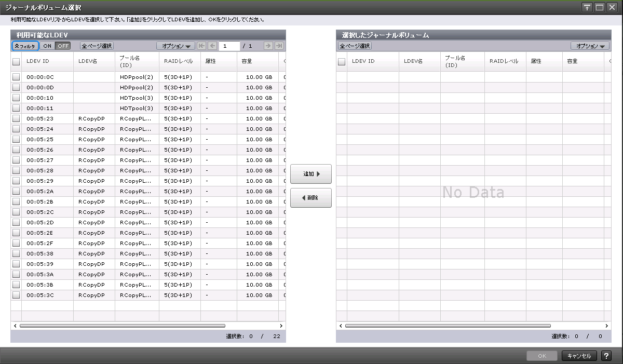Go to the first page of available LDEVs
The image size is (623, 364).
tap(202, 46)
